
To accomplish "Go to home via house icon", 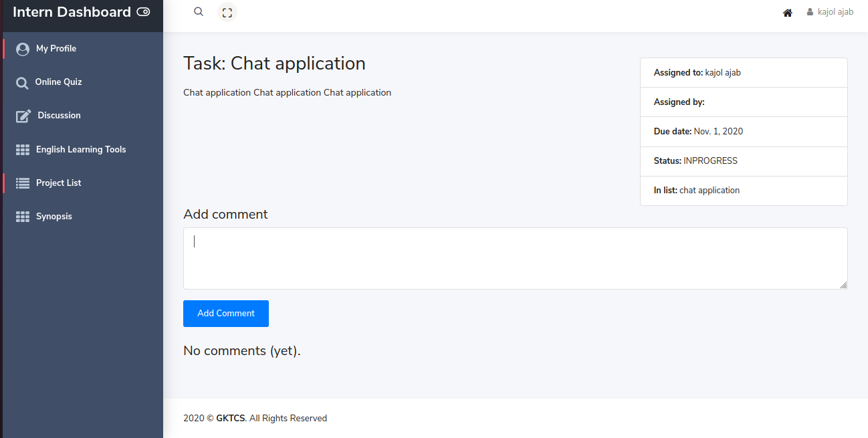I will tap(788, 13).
